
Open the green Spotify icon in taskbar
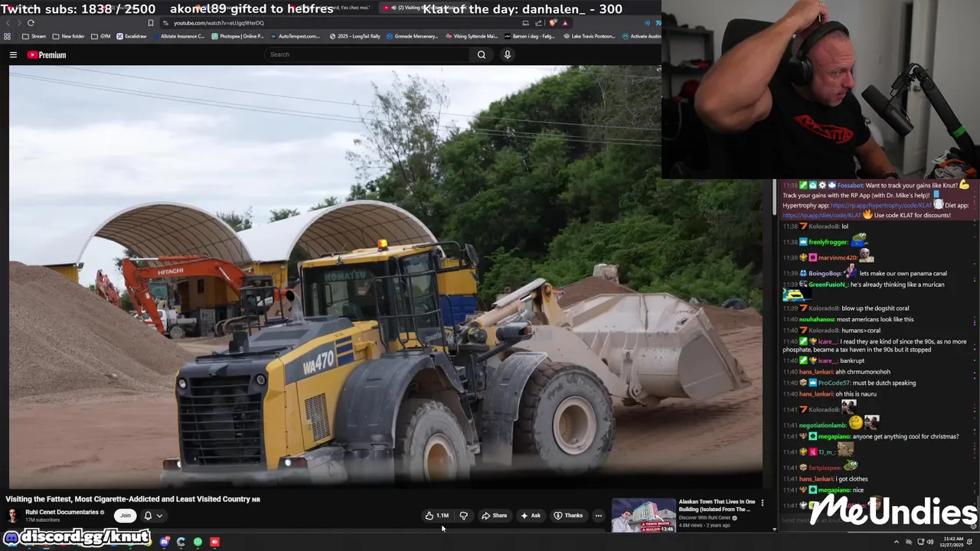[198, 542]
